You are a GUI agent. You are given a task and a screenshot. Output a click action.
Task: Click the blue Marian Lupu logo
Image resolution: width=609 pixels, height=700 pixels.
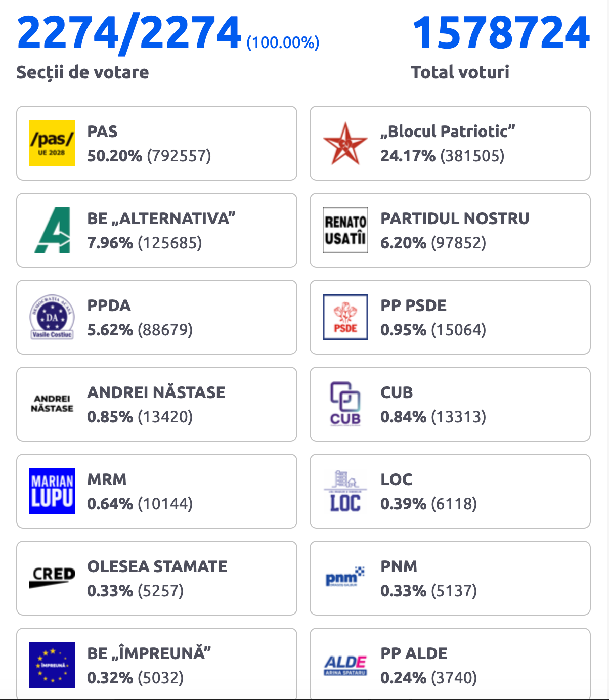[x=52, y=491]
